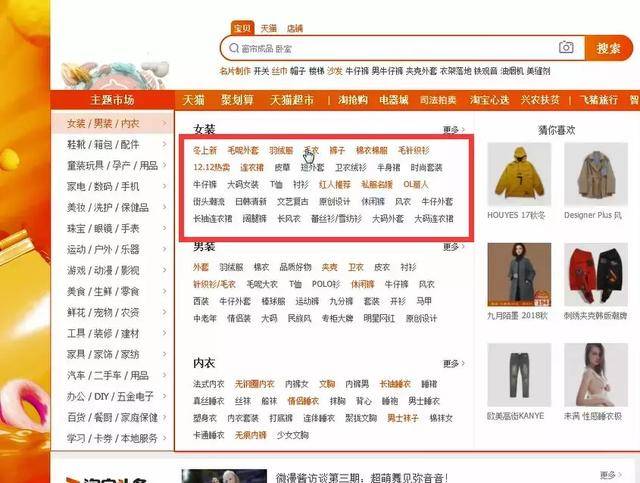Expand arrow for 珠宝 / 眼镜 / 手表 category

click(164, 229)
